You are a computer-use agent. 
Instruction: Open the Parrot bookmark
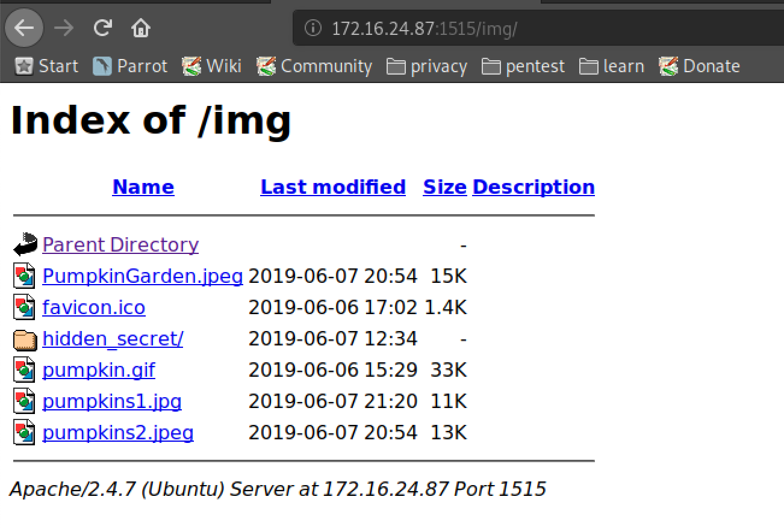tap(131, 66)
